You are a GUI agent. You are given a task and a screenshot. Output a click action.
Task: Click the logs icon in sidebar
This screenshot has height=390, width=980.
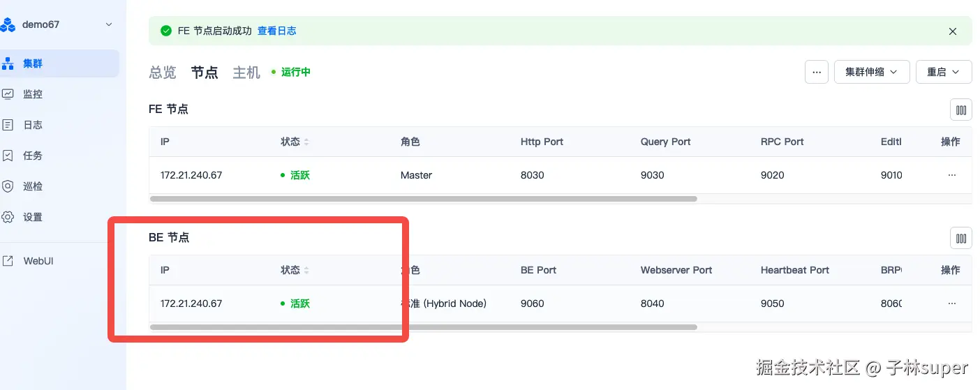pyautogui.click(x=8, y=125)
